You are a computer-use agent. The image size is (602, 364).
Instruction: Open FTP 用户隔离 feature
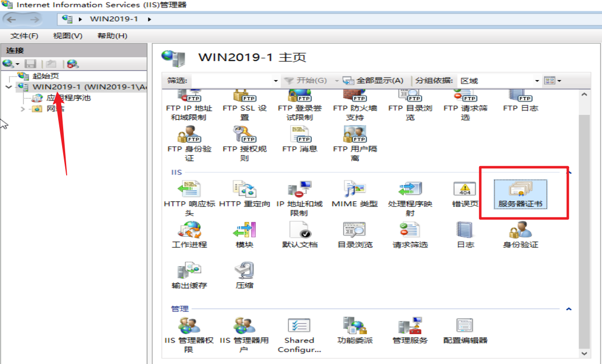(355, 143)
